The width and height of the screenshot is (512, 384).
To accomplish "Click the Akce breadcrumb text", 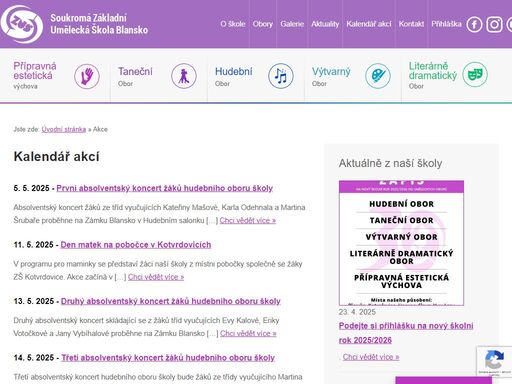I will 100,129.
